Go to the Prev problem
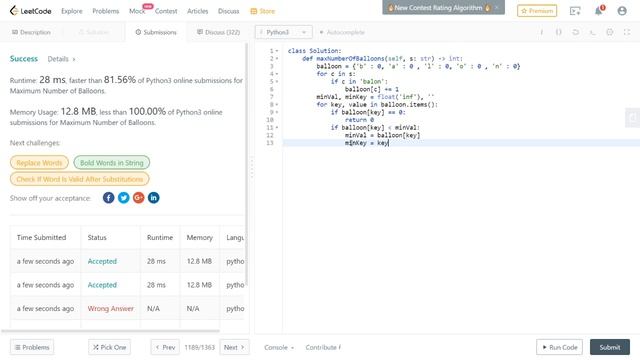 165,347
